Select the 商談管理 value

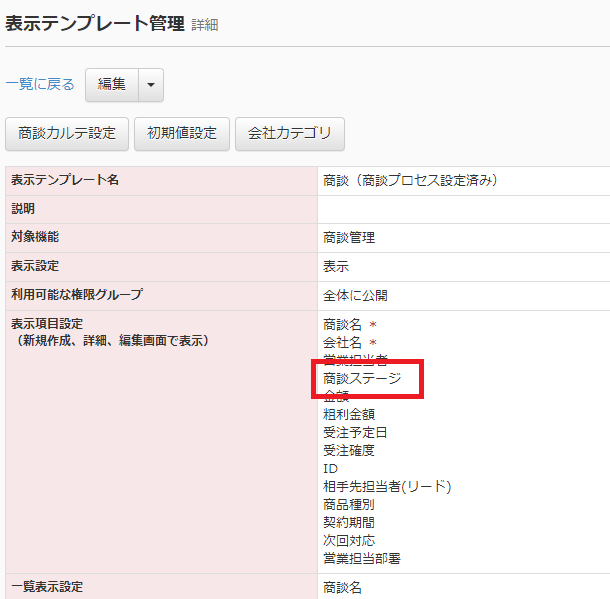coord(349,238)
